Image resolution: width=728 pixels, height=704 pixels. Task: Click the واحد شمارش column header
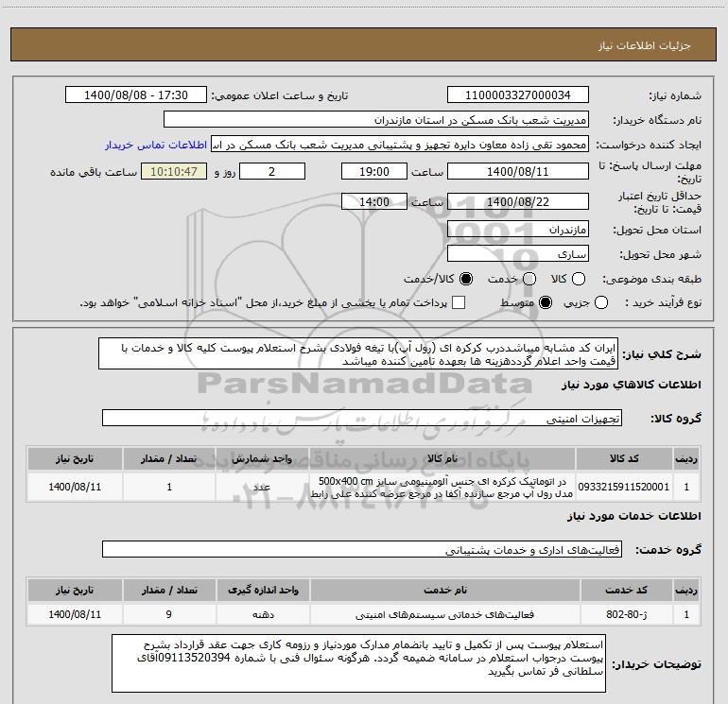[262, 458]
